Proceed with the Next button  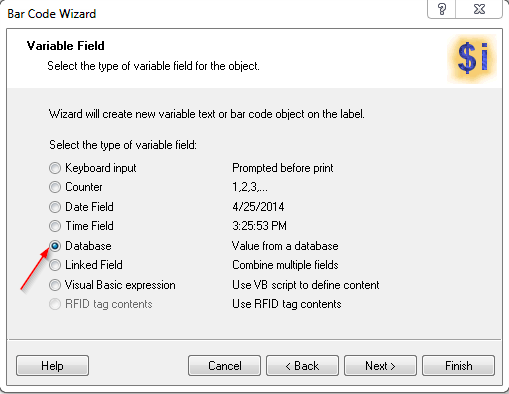pos(380,366)
